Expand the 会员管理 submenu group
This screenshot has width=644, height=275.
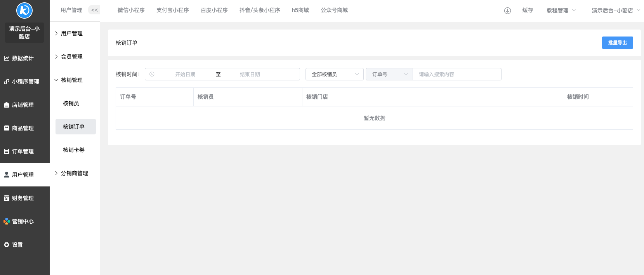click(x=73, y=57)
